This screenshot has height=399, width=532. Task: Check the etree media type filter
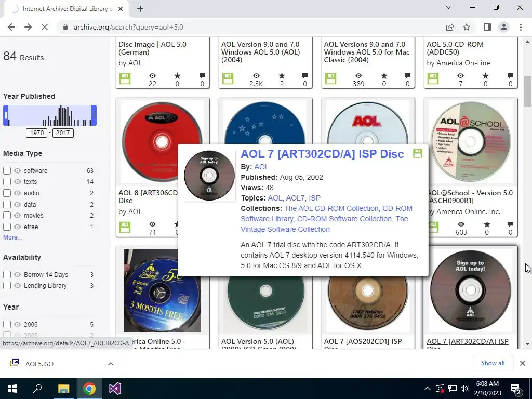[7, 227]
